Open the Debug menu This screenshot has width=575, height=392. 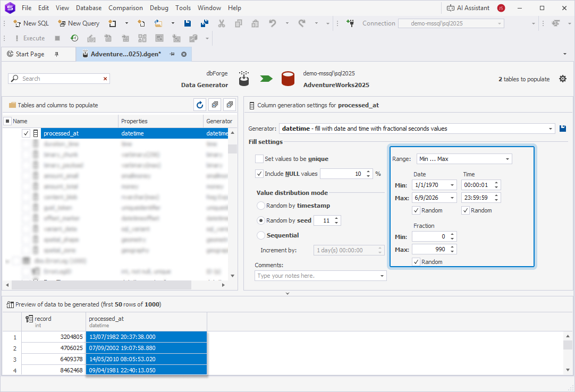[x=159, y=7]
